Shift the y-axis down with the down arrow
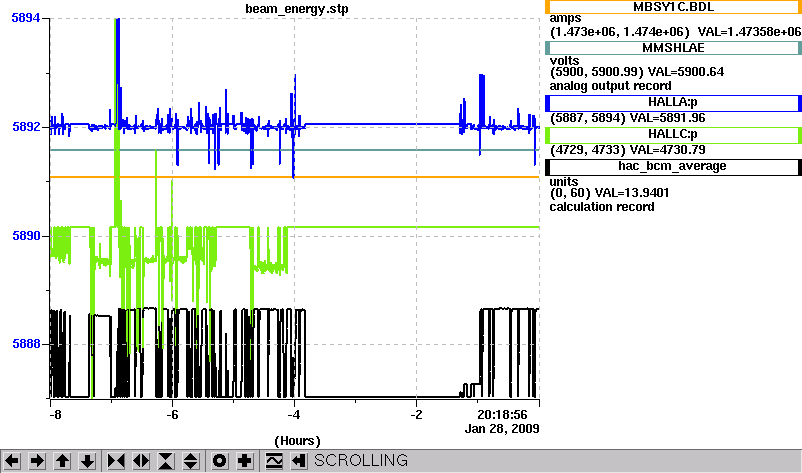The height and width of the screenshot is (473, 802). pyautogui.click(x=87, y=461)
